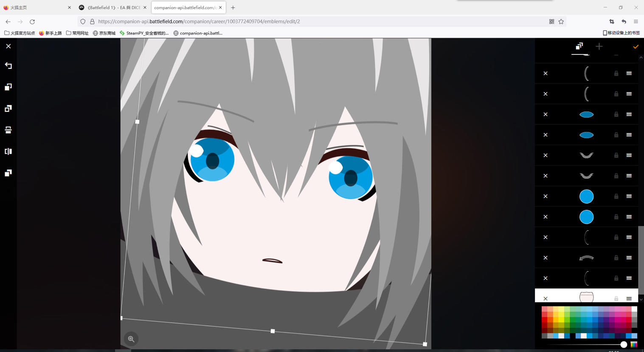Pick the white swatch in color palette

coord(634,309)
